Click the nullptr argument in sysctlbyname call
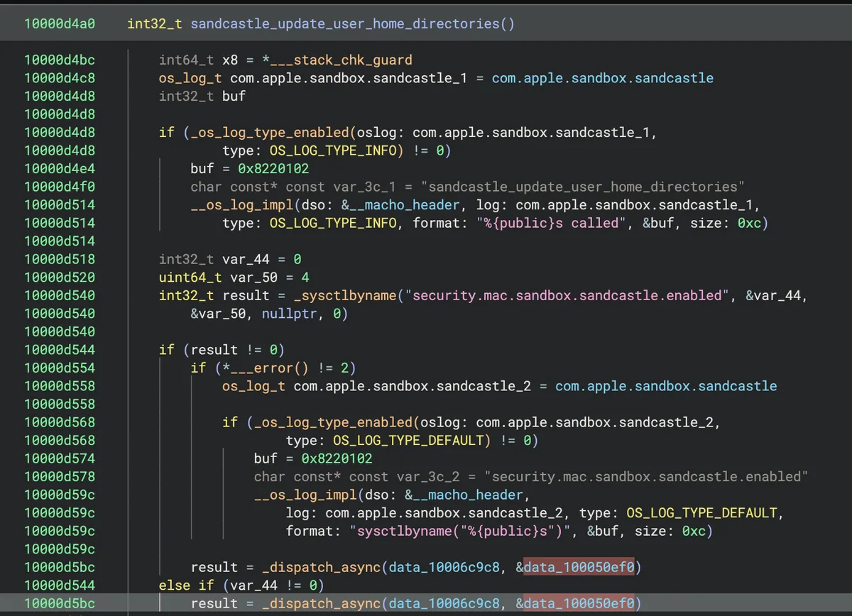The image size is (852, 616). [289, 314]
